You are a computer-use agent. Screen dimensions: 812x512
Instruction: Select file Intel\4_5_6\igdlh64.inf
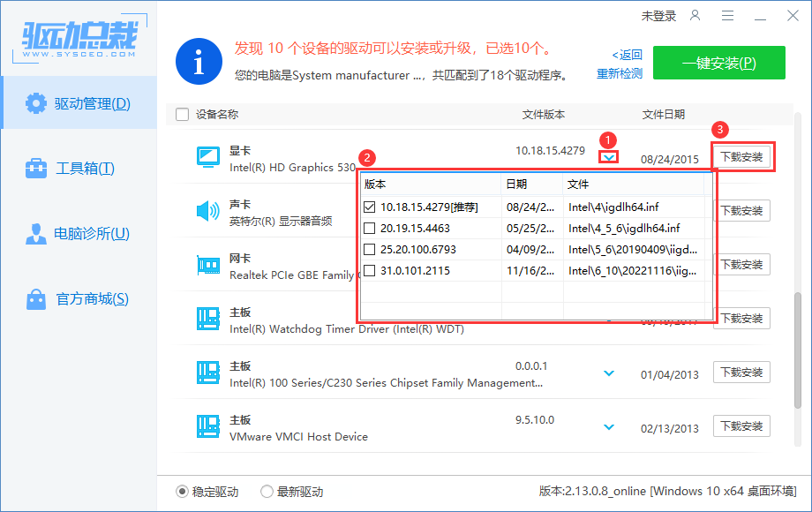tap(624, 229)
